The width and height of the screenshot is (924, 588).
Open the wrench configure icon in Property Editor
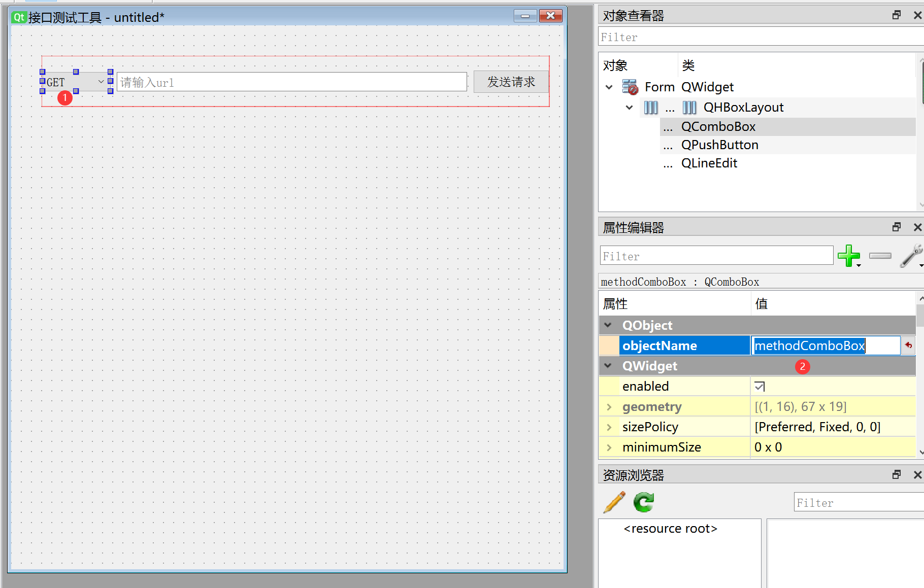click(911, 256)
